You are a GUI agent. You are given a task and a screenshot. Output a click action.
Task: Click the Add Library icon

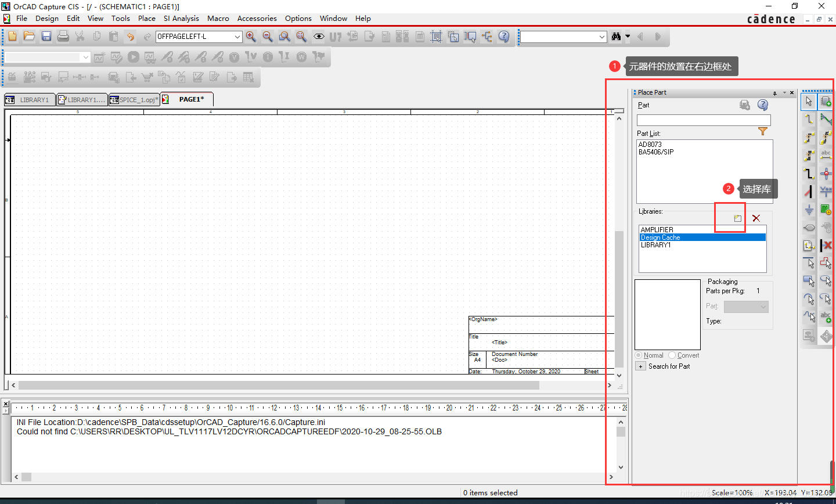coord(737,218)
